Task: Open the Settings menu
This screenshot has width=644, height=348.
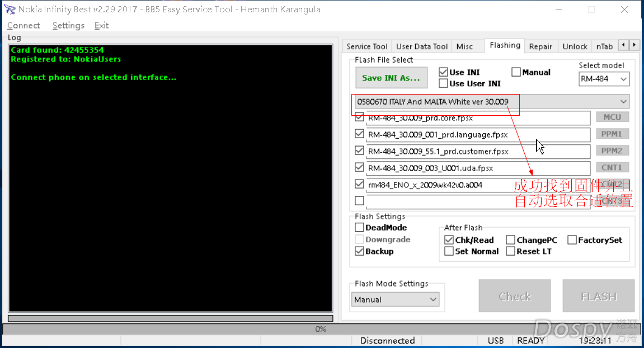Action: click(x=68, y=26)
